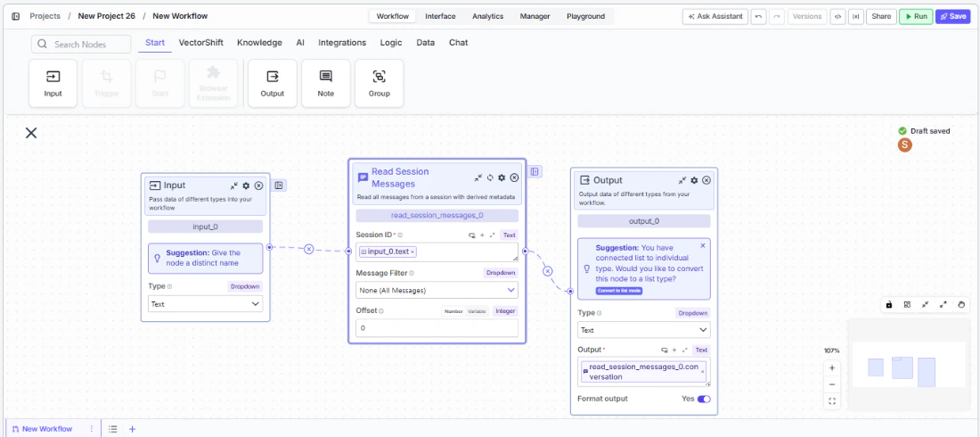Click the Search Nodes field
Screen dimensions: 980x437
(81, 44)
